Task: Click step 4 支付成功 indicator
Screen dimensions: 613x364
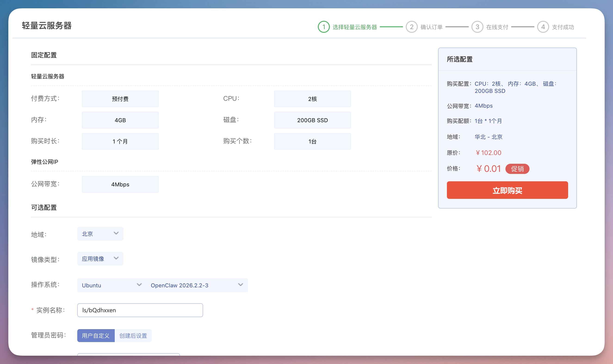Action: point(557,27)
